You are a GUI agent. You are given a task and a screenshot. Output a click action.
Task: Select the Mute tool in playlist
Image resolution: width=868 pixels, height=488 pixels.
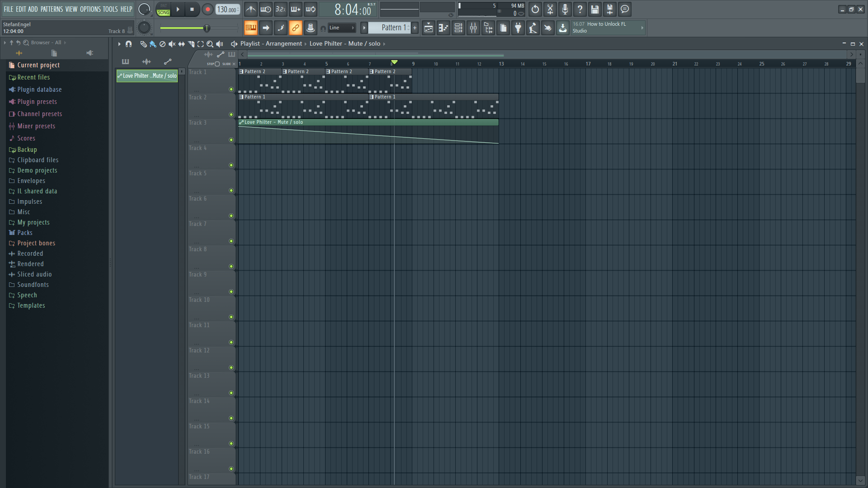coord(172,44)
